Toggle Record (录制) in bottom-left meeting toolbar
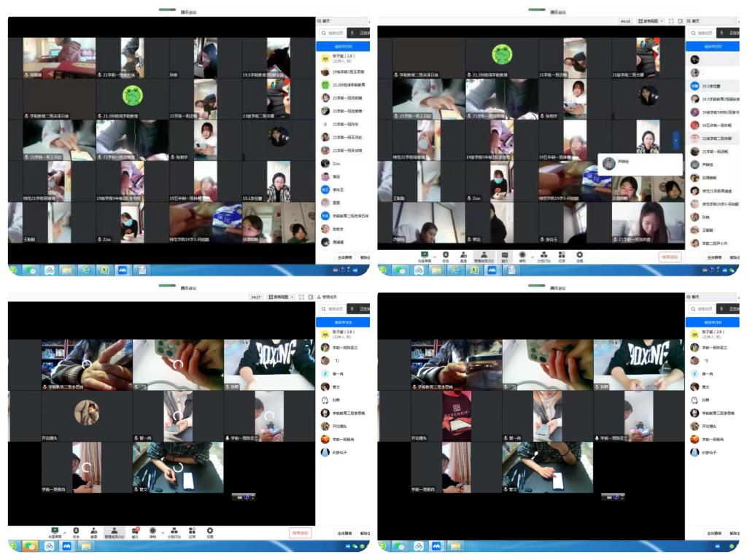Screen dimensions: 747x560 point(153,531)
